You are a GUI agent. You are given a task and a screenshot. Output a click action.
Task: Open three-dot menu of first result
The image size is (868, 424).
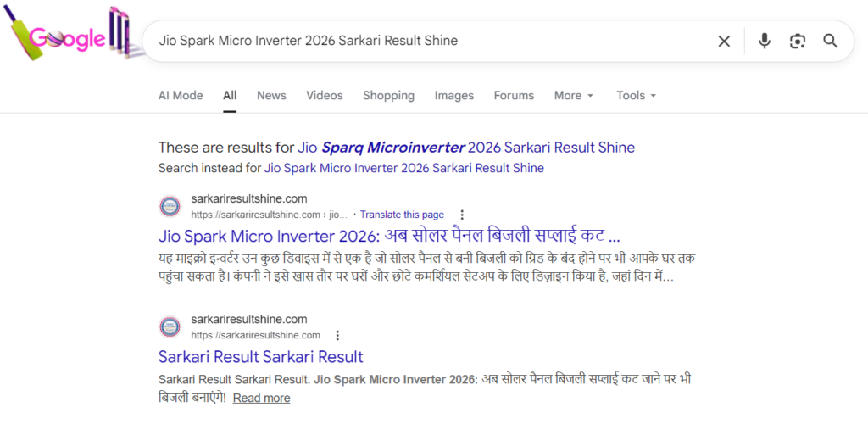point(462,215)
